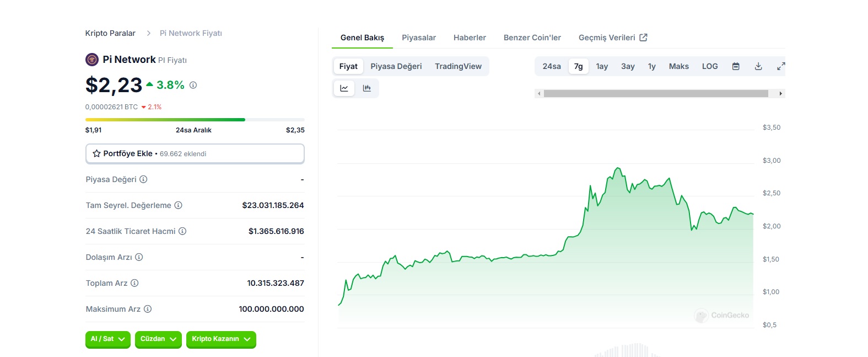The width and height of the screenshot is (868, 357).
Task: Set chart range to Maks
Action: (x=679, y=66)
